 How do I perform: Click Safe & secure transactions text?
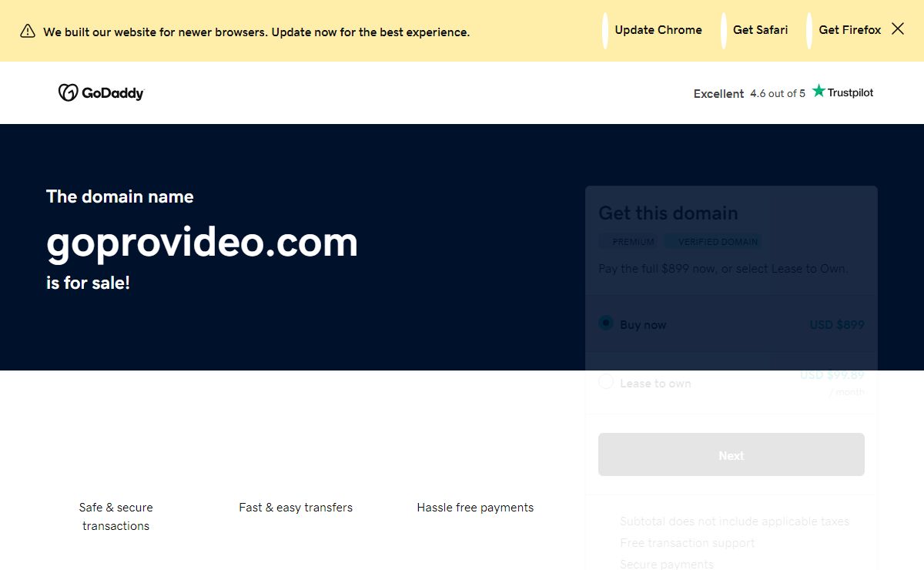click(x=115, y=517)
